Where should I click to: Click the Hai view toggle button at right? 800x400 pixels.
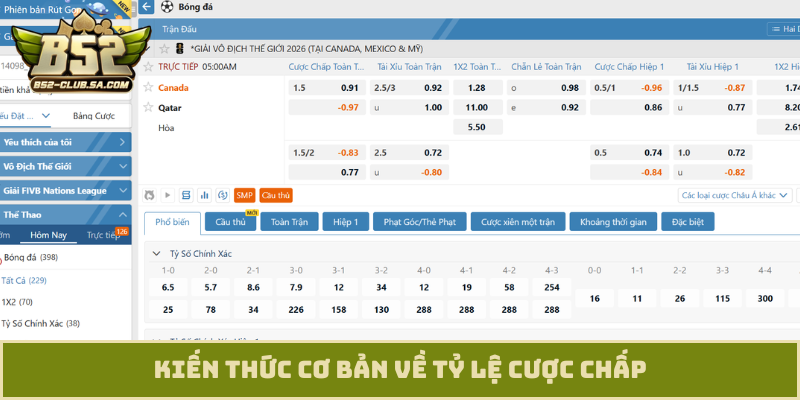coord(783,29)
